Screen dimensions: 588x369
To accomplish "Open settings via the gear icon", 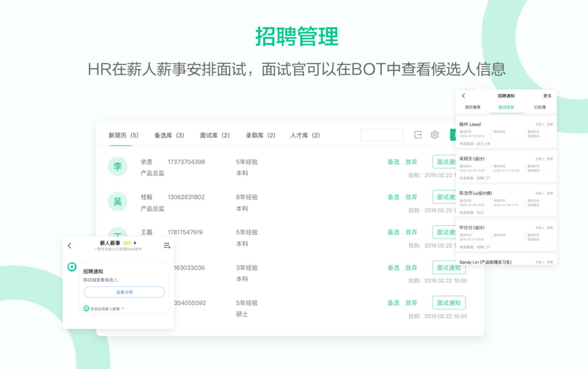I will [x=435, y=135].
